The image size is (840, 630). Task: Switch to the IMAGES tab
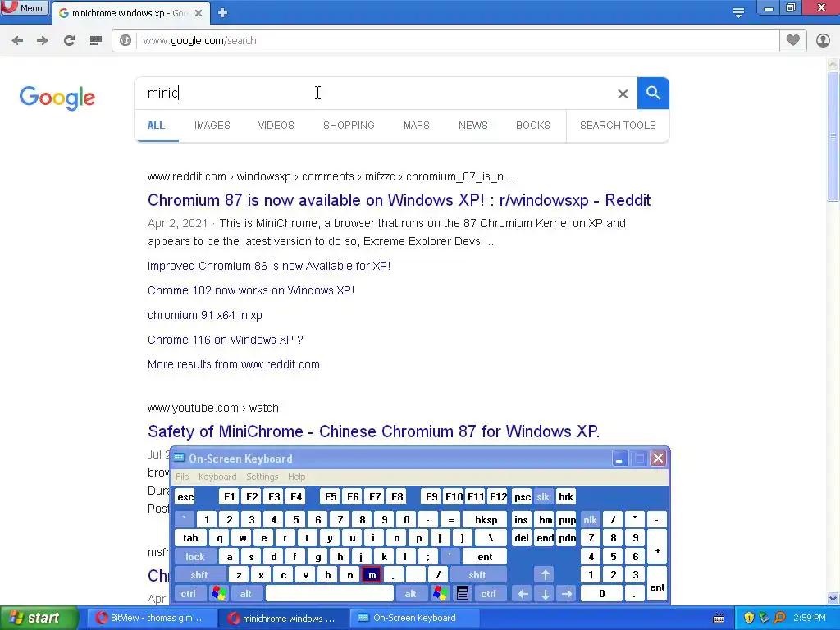(x=212, y=126)
